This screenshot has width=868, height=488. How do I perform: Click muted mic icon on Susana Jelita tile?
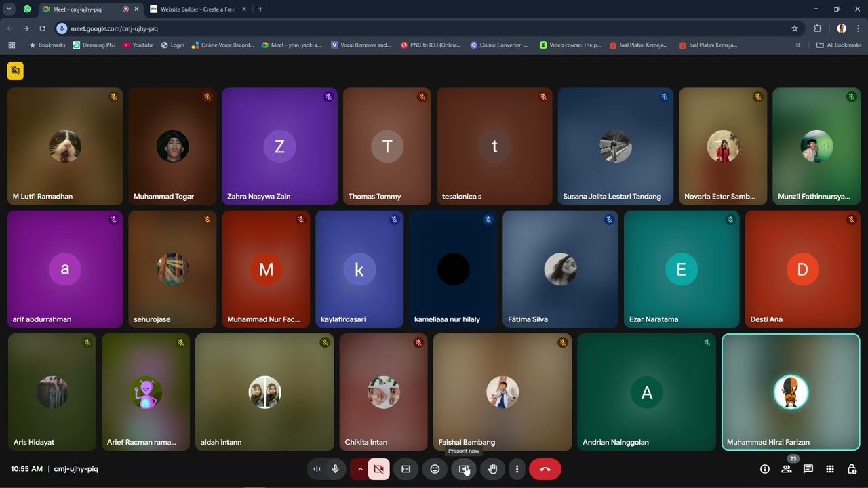[x=665, y=97]
